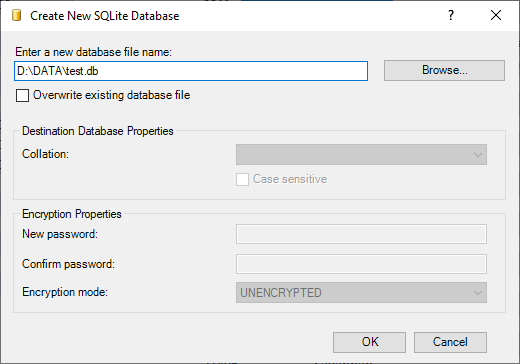Click the Browse... button

tap(444, 70)
